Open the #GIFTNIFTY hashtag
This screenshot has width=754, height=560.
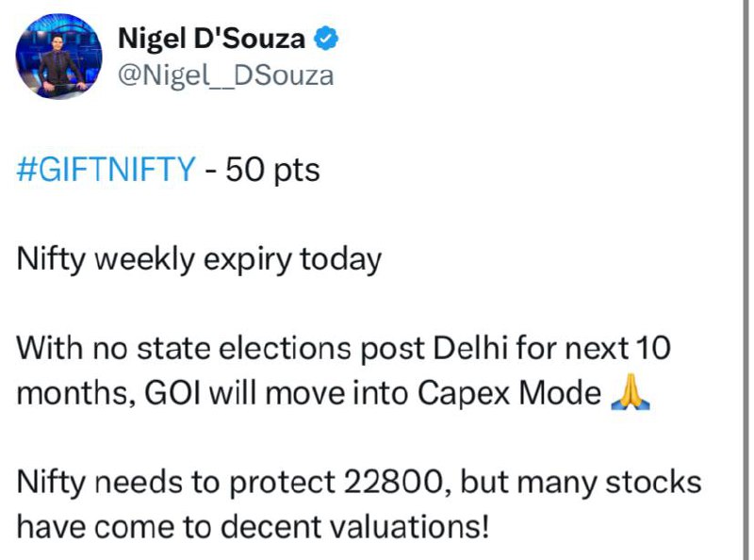point(106,170)
